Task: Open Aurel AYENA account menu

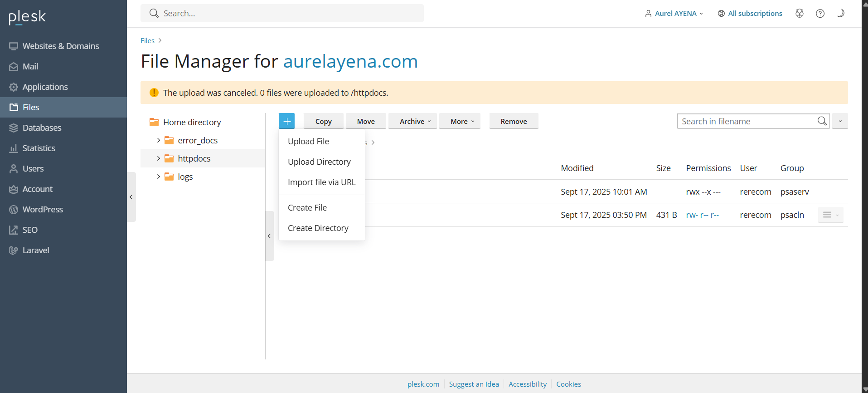Action: (674, 13)
